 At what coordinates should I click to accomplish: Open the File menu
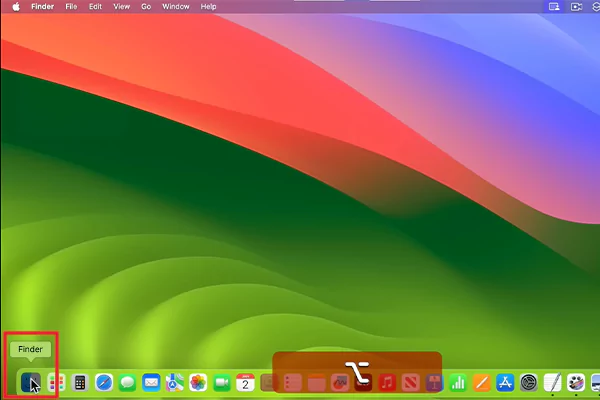click(71, 7)
